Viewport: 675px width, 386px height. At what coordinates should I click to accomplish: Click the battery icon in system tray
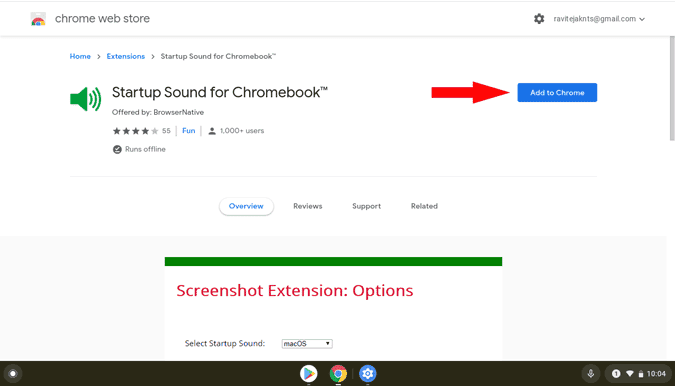(x=641, y=374)
